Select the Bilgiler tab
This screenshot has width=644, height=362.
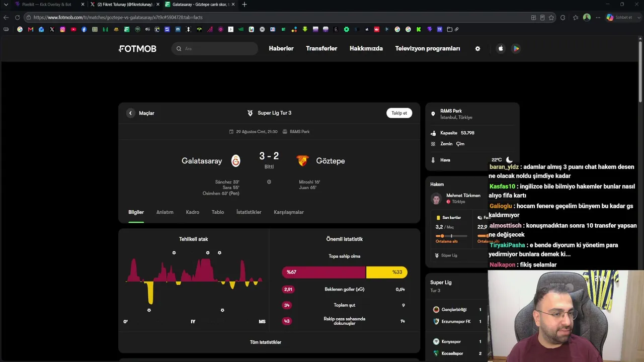136,212
